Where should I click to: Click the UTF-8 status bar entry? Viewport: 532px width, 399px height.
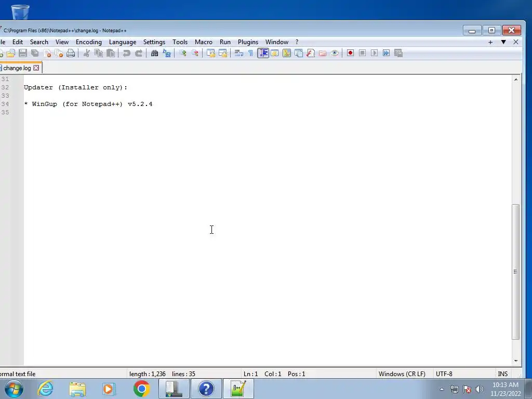pos(444,374)
